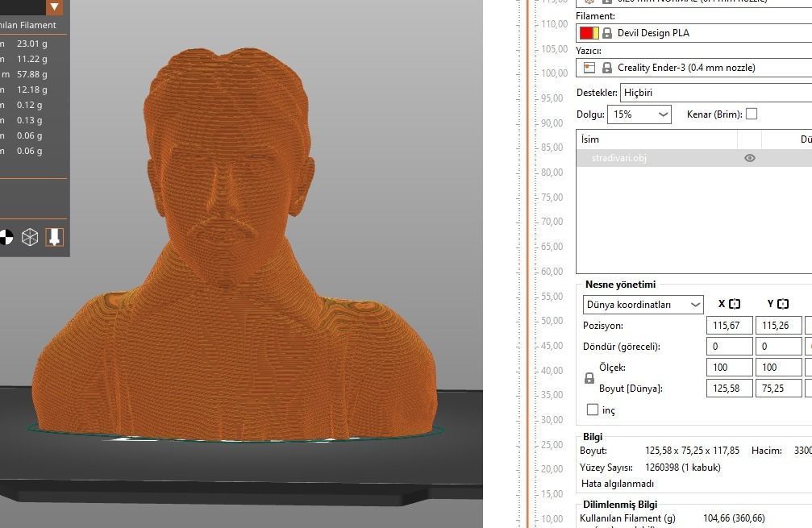Image resolution: width=812 pixels, height=528 pixels.
Task: Click the Döndür Y rotation field
Action: 778,347
